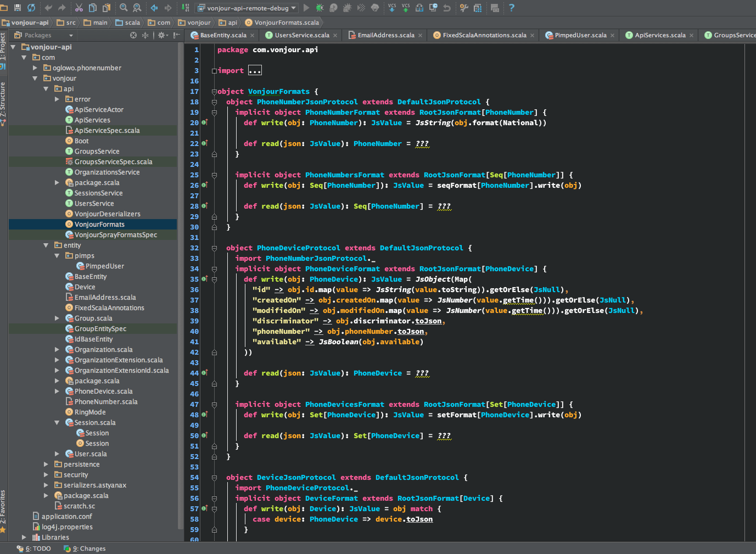Expand the persistence folder in project tree
756x554 pixels.
[x=46, y=465]
